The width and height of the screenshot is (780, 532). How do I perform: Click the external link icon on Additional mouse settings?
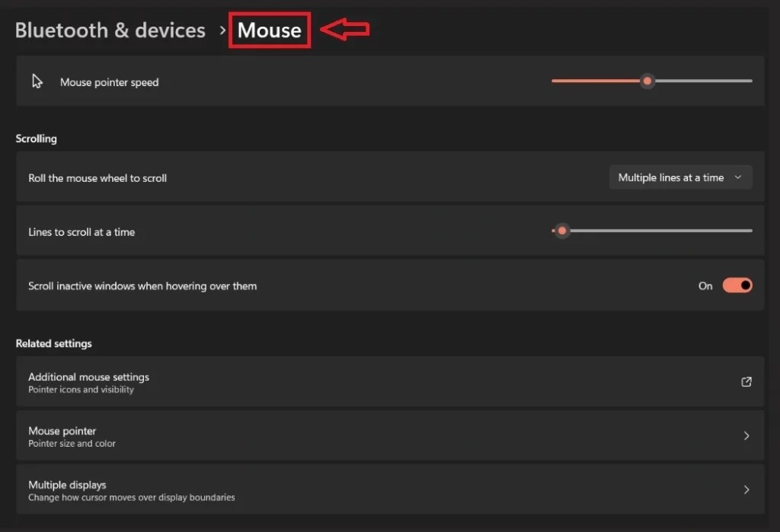tap(746, 382)
